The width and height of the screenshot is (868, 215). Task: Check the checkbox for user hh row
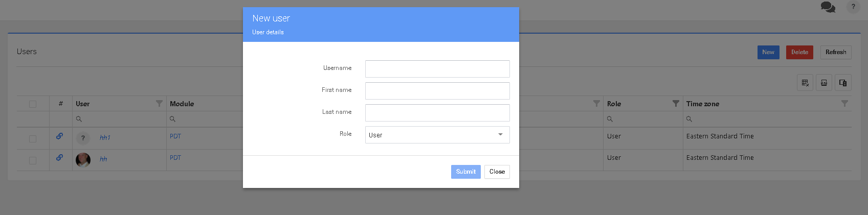[33, 160]
